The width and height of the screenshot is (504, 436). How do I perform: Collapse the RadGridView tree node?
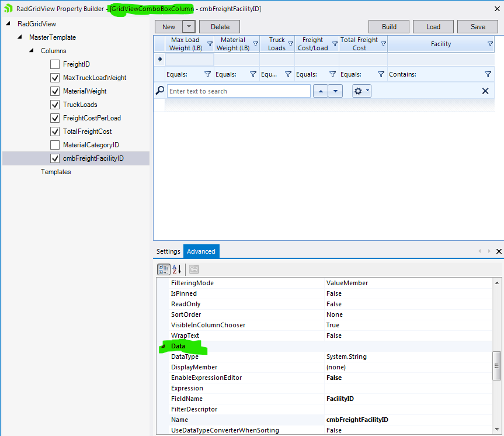[8, 23]
